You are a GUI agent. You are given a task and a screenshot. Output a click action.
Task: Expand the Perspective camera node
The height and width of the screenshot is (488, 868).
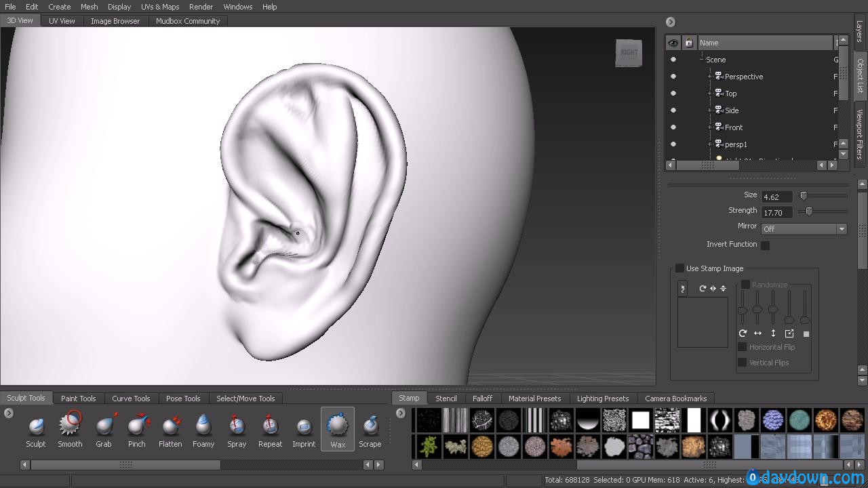[709, 77]
